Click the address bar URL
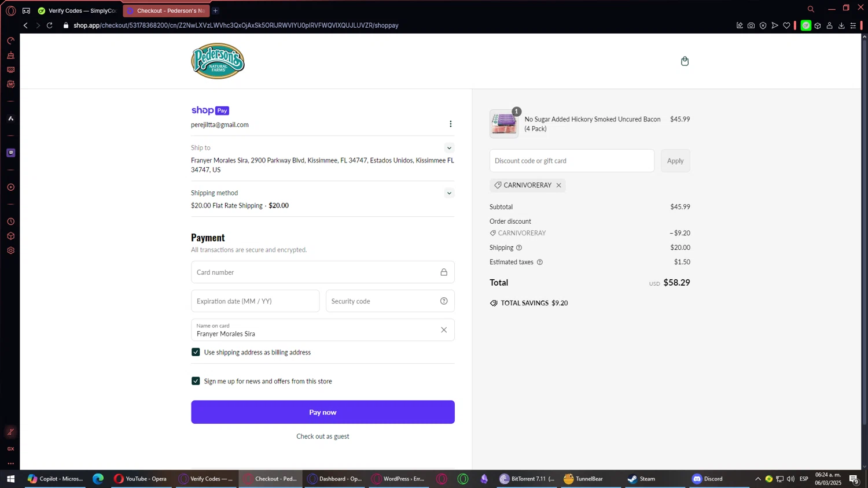868x488 pixels. tap(236, 25)
